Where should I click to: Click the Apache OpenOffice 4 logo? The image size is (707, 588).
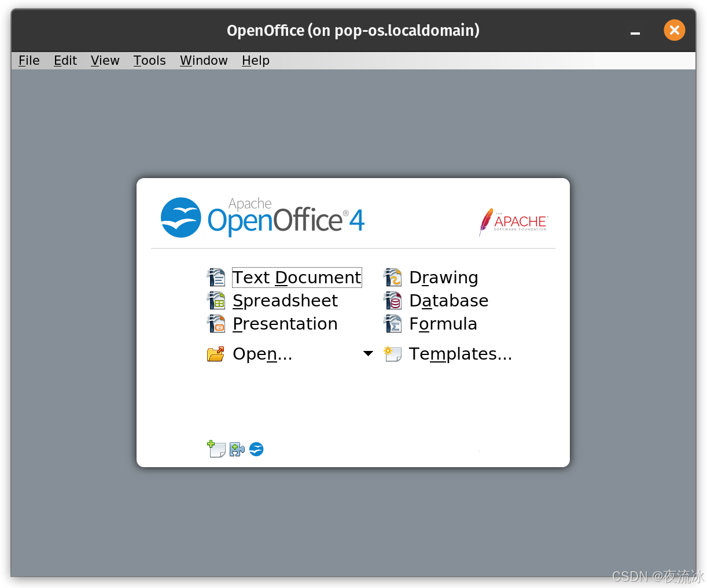tap(263, 217)
